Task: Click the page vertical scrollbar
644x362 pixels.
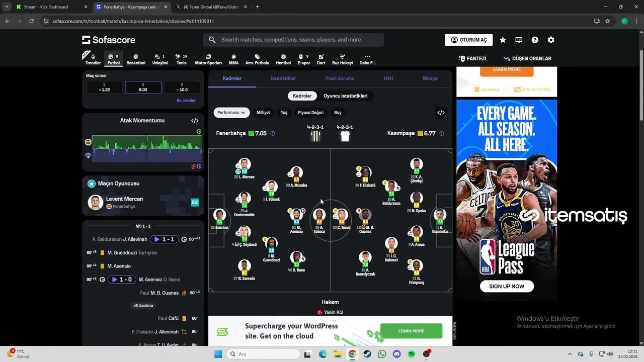Action: coord(640,85)
